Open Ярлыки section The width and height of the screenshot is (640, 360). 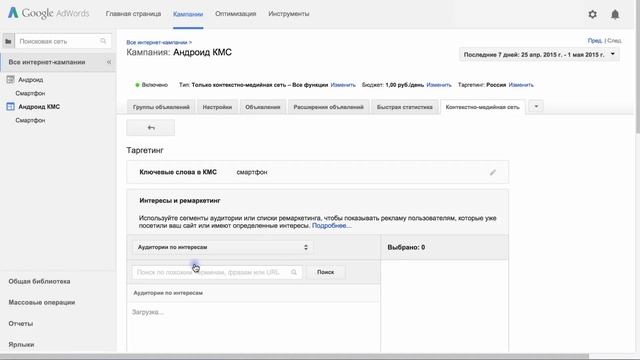click(x=21, y=344)
